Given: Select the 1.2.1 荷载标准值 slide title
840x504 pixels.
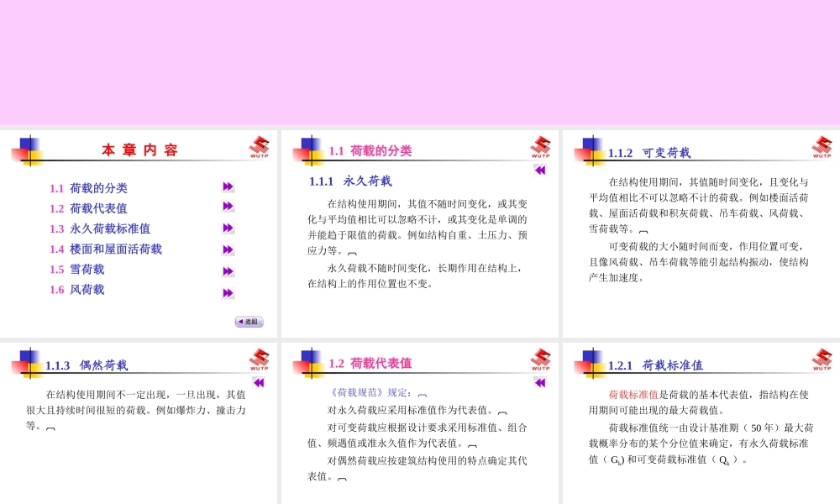Looking at the screenshot, I should [655, 365].
